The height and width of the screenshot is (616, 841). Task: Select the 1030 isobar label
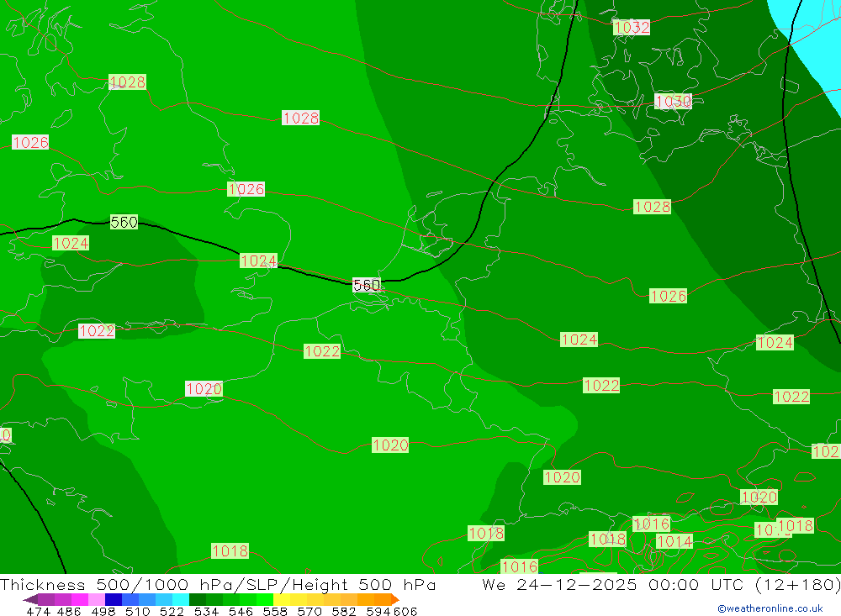673,102
